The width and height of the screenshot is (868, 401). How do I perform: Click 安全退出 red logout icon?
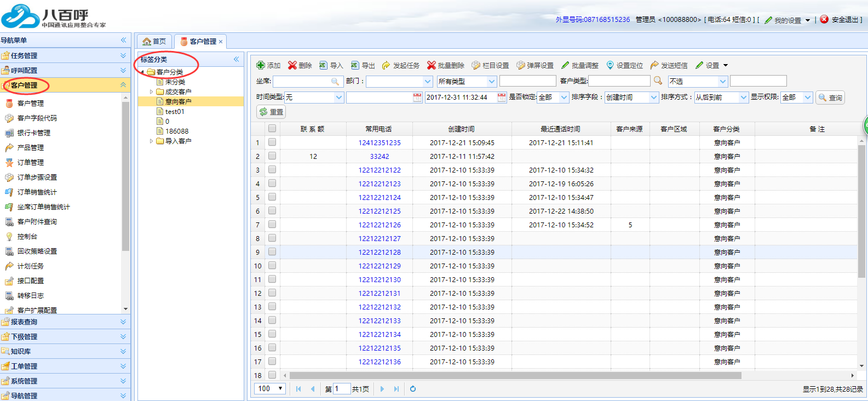tap(824, 19)
